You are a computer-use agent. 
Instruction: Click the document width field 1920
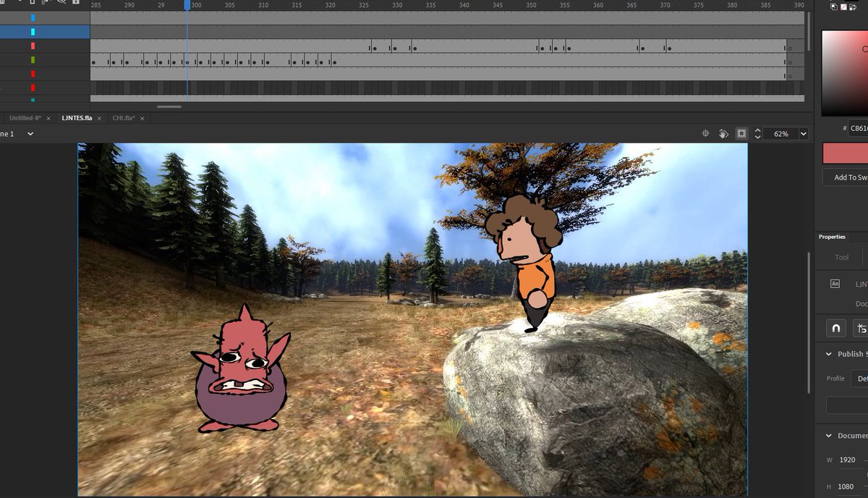tap(848, 460)
